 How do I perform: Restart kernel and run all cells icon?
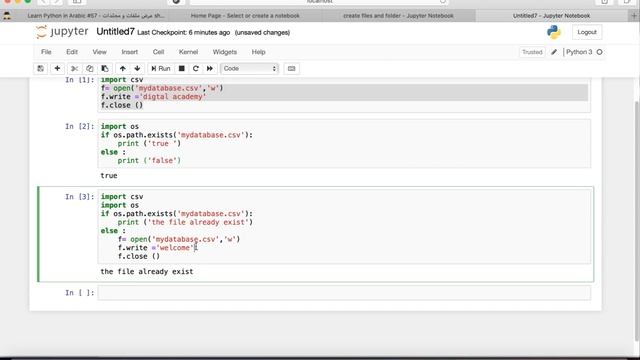(x=210, y=69)
